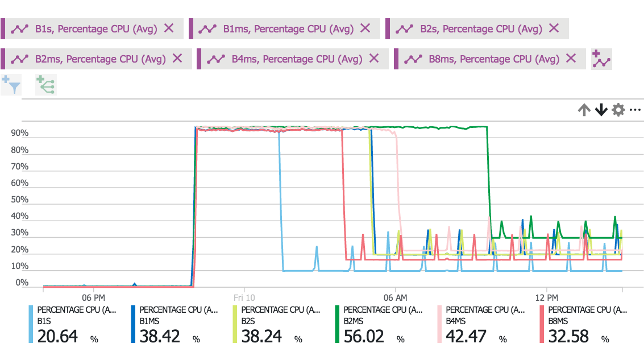Screen dimensions: 644x360
Task: Click the move chart up arrow
Action: [584, 110]
